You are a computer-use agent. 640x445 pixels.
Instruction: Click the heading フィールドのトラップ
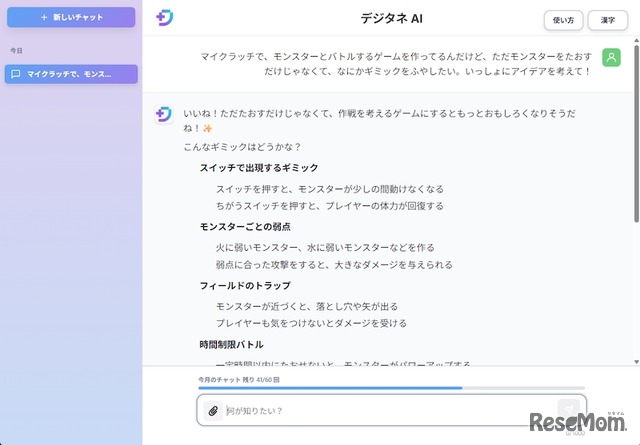click(x=245, y=285)
